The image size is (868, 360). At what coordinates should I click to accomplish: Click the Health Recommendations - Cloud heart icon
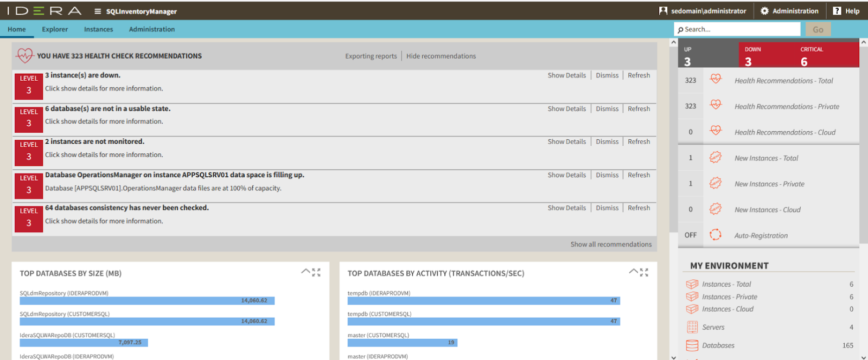click(716, 130)
